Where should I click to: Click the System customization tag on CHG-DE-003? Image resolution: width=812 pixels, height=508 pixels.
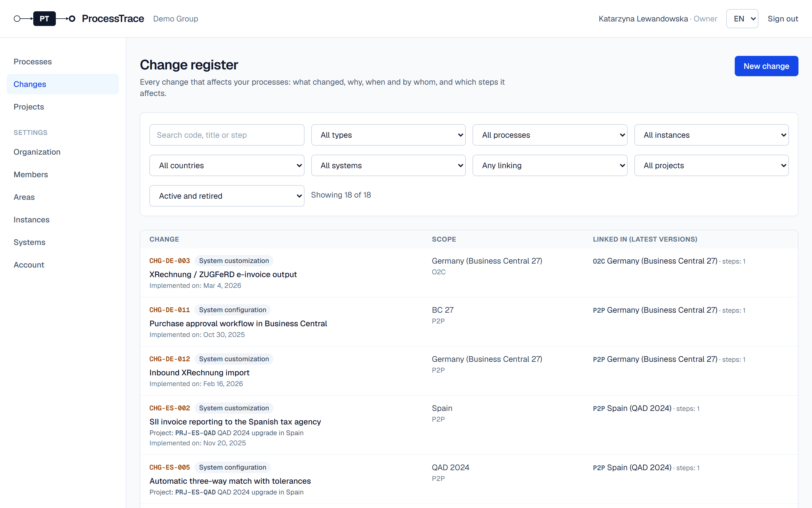233,261
